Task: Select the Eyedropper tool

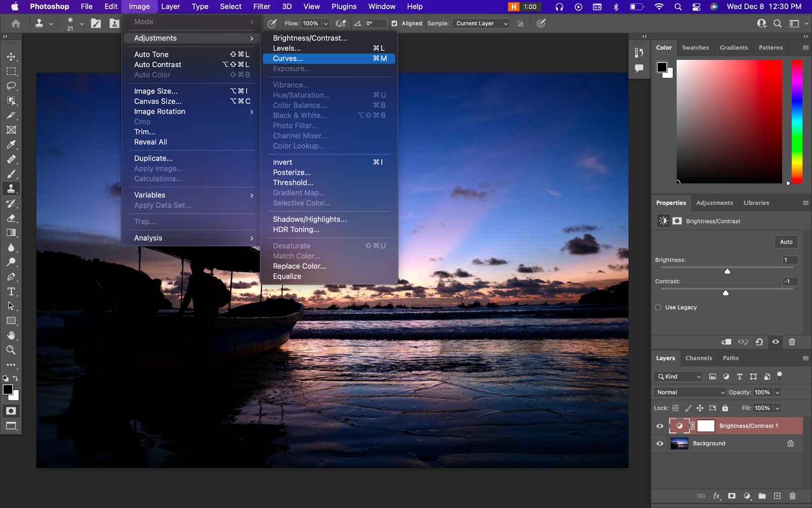Action: click(x=11, y=145)
